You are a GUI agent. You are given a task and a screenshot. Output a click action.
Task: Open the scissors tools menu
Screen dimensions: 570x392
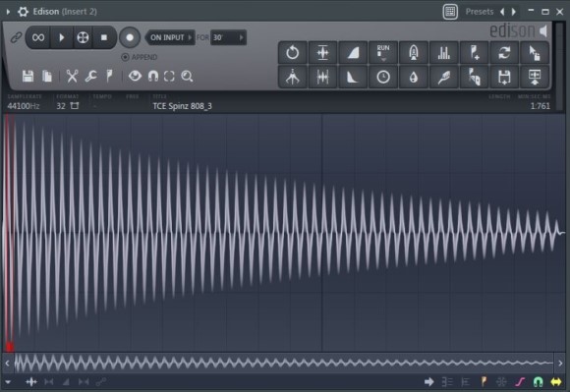pyautogui.click(x=72, y=77)
